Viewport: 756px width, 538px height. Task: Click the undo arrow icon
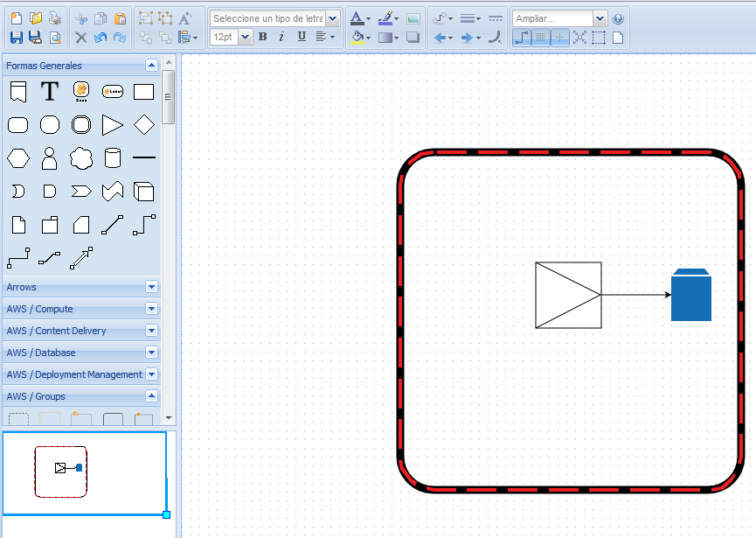[101, 38]
